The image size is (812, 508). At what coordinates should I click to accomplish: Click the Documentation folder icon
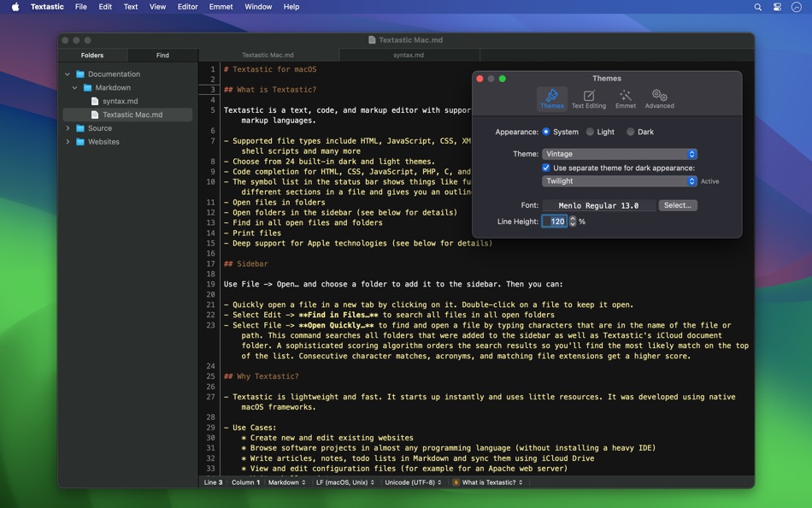tap(80, 74)
